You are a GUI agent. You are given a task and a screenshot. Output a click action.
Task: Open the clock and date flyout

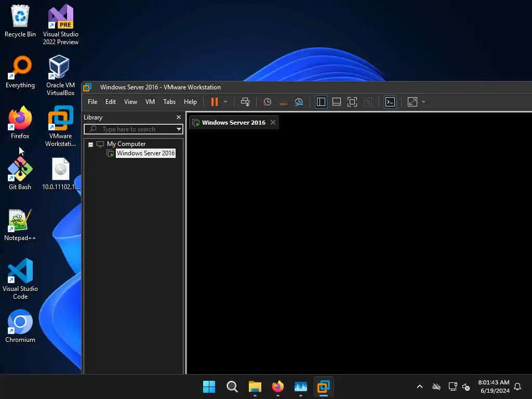pyautogui.click(x=494, y=387)
